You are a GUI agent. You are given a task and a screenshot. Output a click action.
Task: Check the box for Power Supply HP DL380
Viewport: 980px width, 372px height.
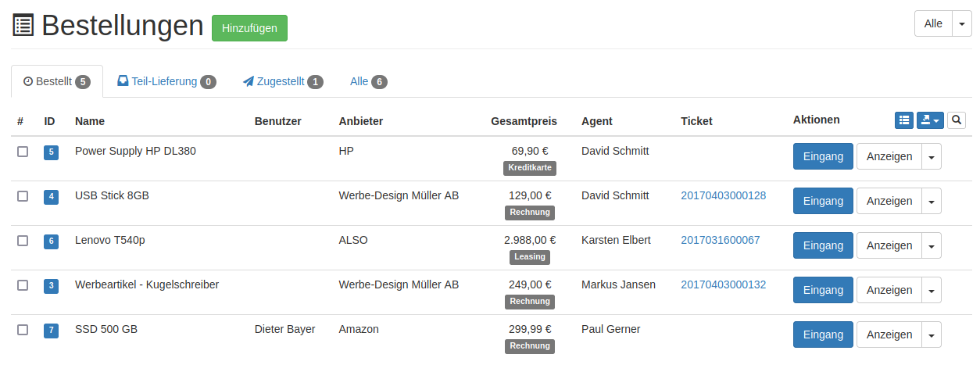[23, 152]
